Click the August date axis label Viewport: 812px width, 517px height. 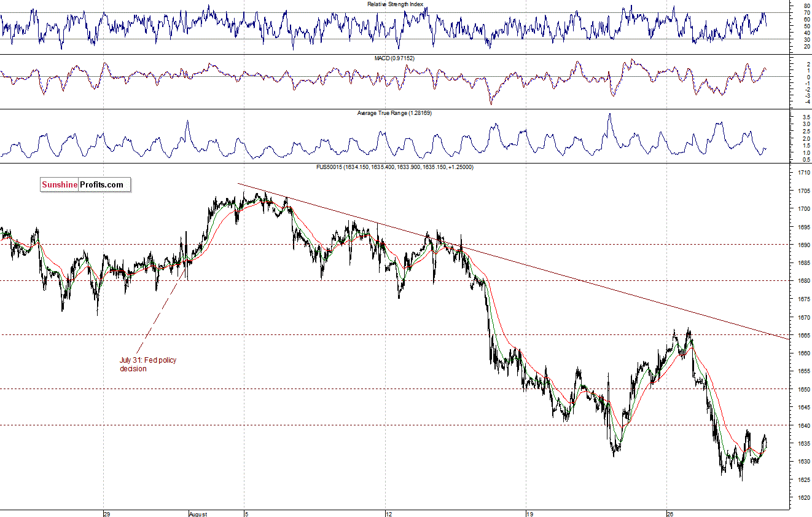[199, 513]
